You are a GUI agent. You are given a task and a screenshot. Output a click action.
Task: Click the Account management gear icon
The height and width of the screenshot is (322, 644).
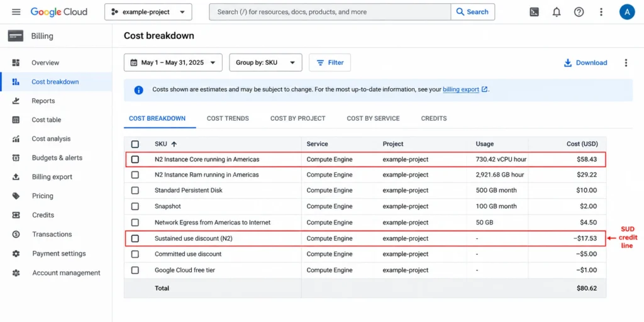click(16, 273)
